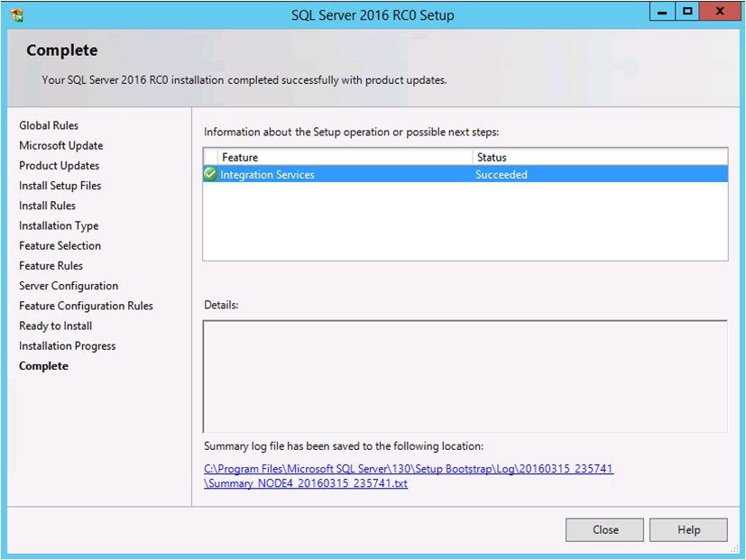Maximize the SQL Server Setup window
Screen dimensions: 746x560
pyautogui.click(x=687, y=12)
